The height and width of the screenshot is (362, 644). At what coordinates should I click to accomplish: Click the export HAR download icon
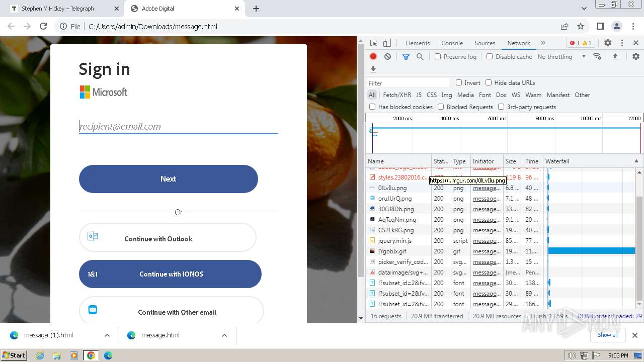tap(373, 69)
